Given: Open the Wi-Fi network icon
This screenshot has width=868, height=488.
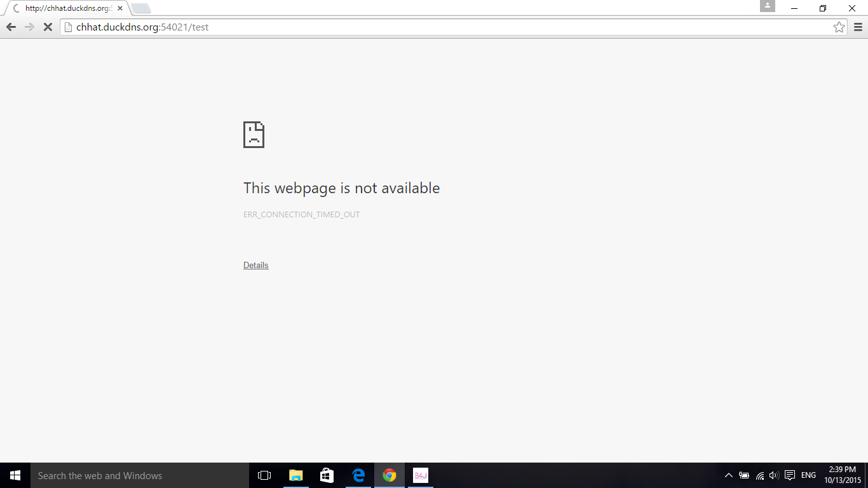Looking at the screenshot, I should coord(760,475).
